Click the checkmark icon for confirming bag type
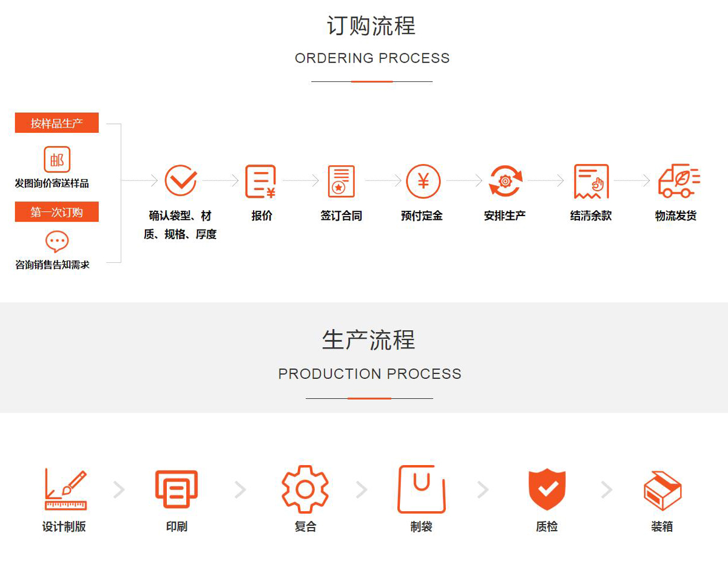Image resolution: width=728 pixels, height=561 pixels. (180, 180)
